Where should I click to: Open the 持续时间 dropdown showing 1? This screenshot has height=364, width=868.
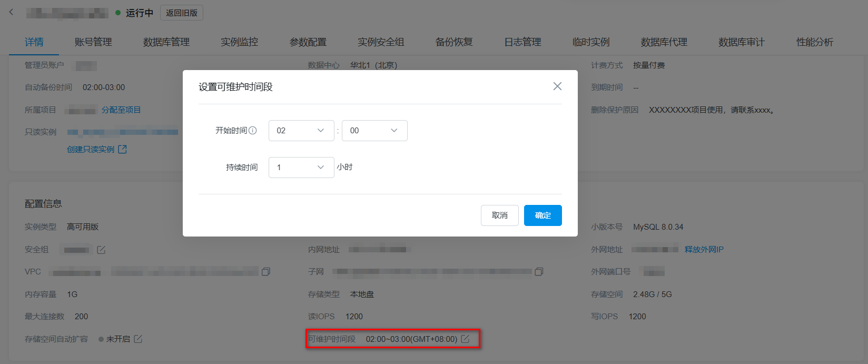(x=301, y=168)
